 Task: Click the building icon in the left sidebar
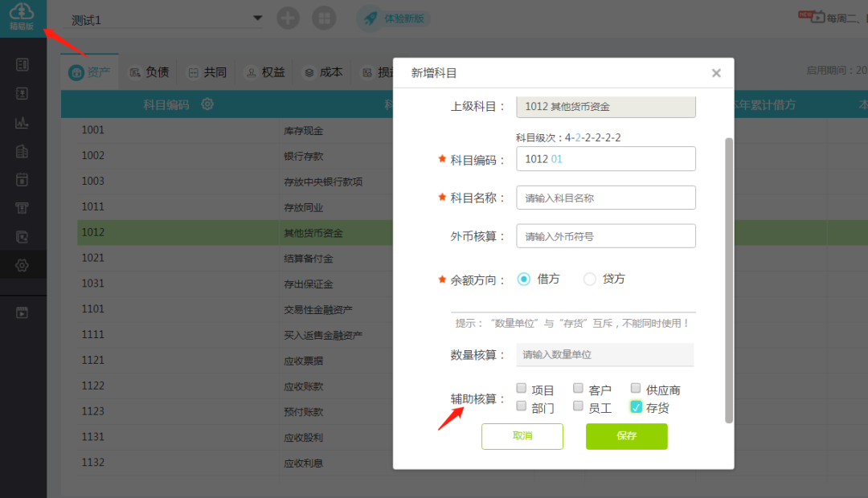pos(23,151)
